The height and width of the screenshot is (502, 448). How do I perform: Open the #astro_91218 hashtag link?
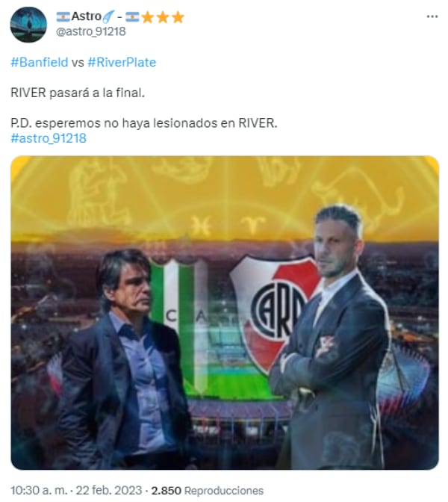tap(49, 138)
